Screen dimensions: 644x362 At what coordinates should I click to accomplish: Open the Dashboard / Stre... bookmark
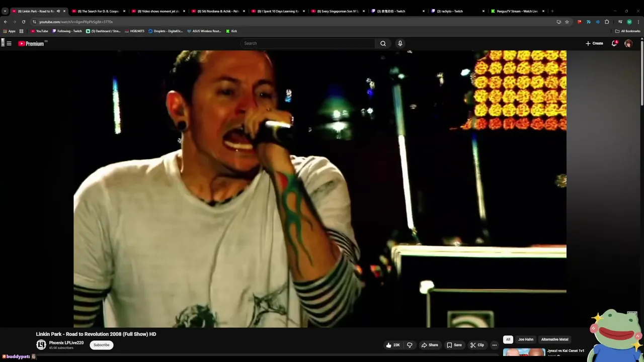(103, 31)
